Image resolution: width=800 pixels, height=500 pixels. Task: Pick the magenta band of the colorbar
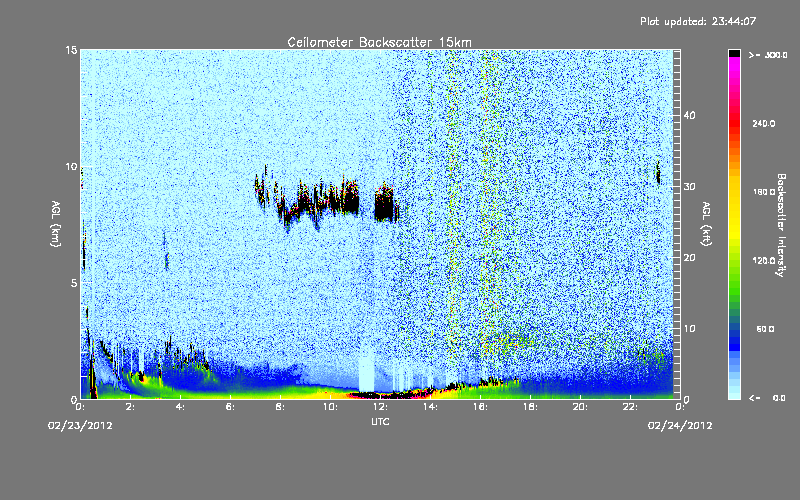[734, 69]
